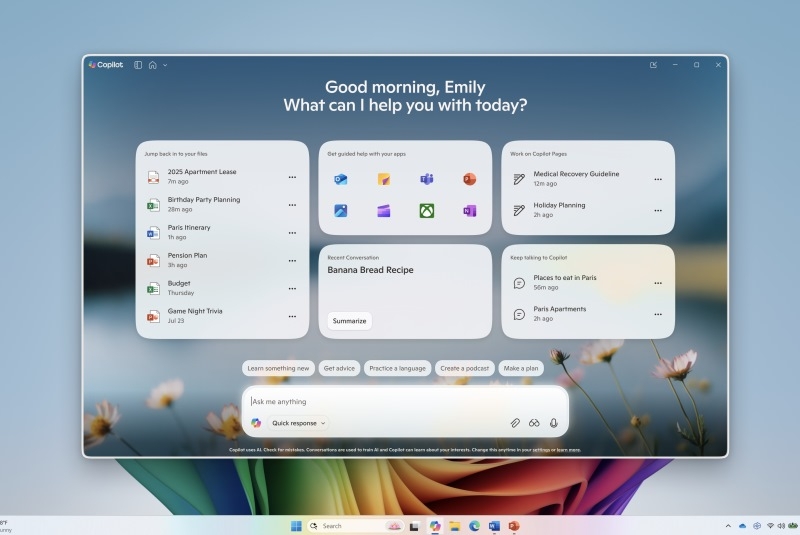Open Medical Recovery Guideline page
This screenshot has width=800, height=535.
point(579,179)
